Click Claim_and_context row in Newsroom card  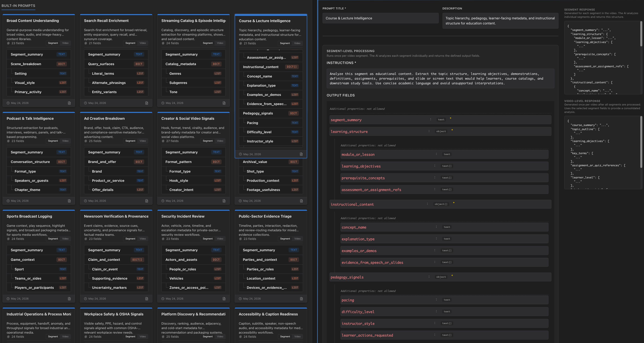coord(116,260)
